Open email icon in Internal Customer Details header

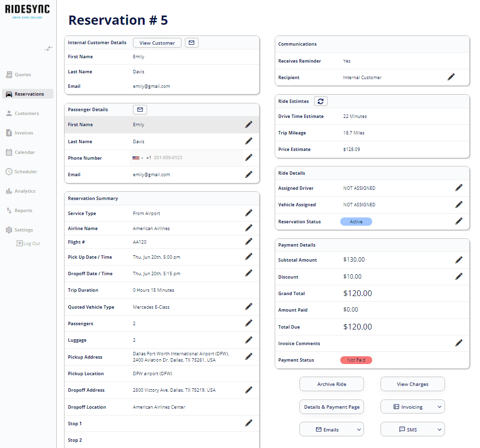point(191,42)
